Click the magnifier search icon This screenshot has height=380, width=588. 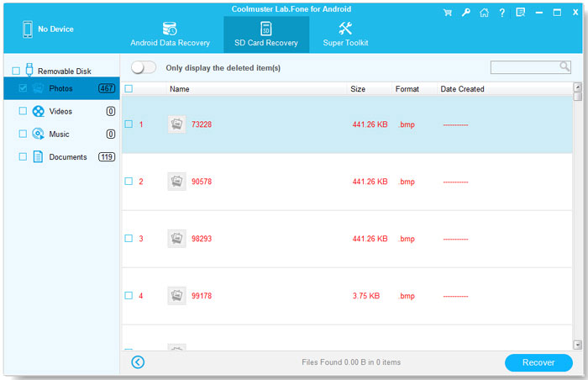[564, 66]
